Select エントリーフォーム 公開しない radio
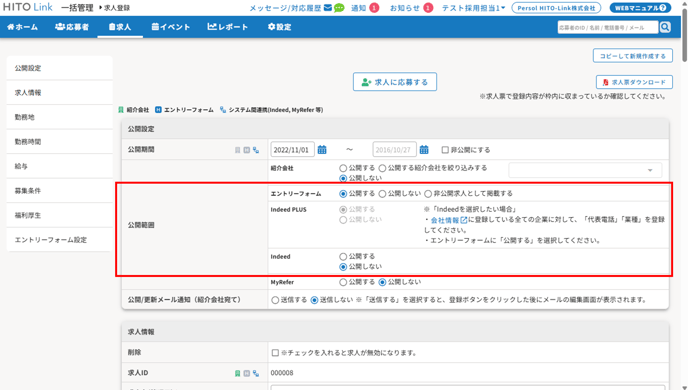 (x=382, y=193)
